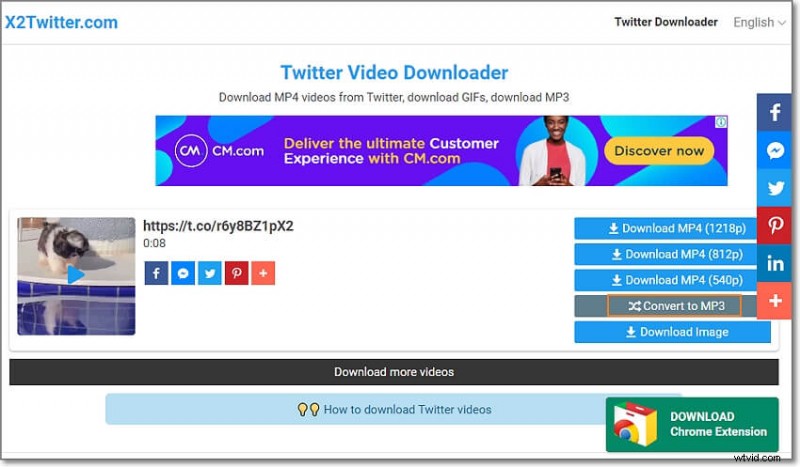Click Messenger icon in side share bar
The width and height of the screenshot is (800, 467).
coord(774,150)
